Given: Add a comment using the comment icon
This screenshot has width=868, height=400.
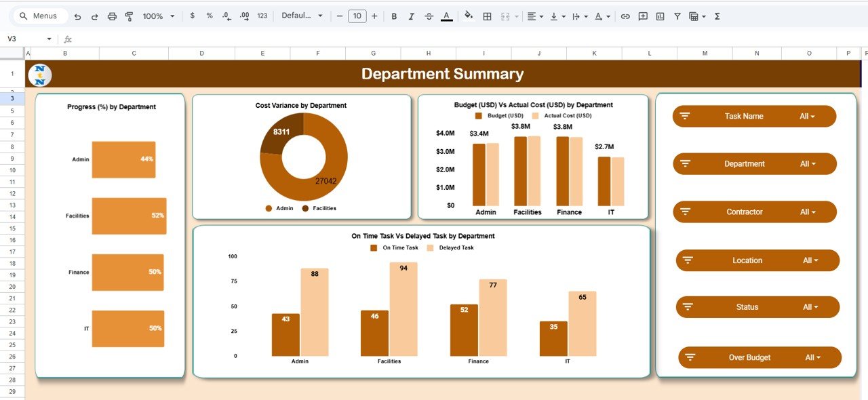Looking at the screenshot, I should (x=642, y=16).
